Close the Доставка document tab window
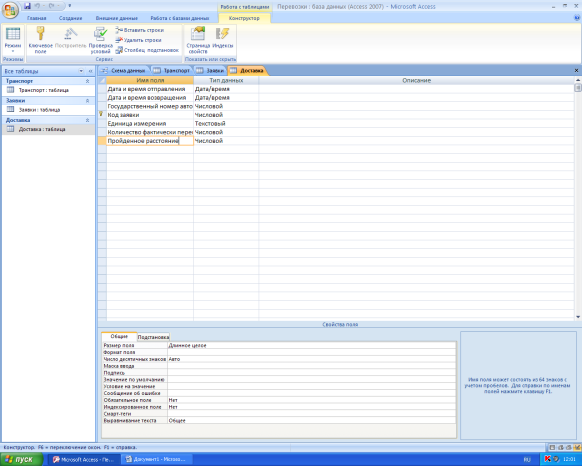The image size is (582, 466). point(576,70)
